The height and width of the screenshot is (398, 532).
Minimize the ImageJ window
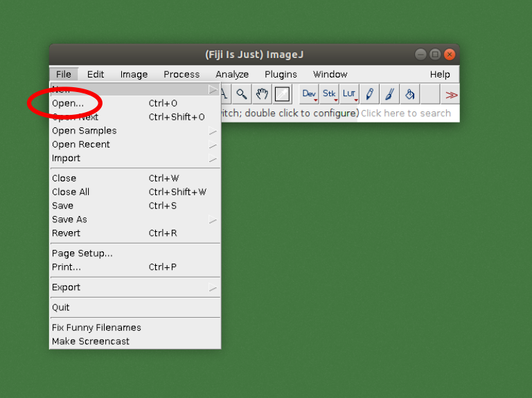[420, 54]
